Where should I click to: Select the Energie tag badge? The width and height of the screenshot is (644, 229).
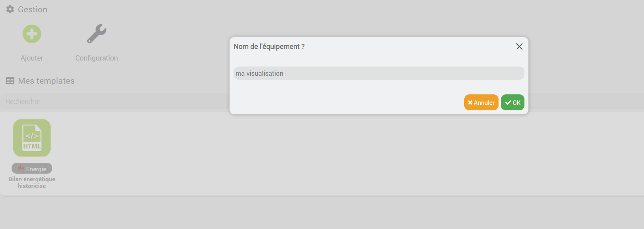(x=32, y=168)
